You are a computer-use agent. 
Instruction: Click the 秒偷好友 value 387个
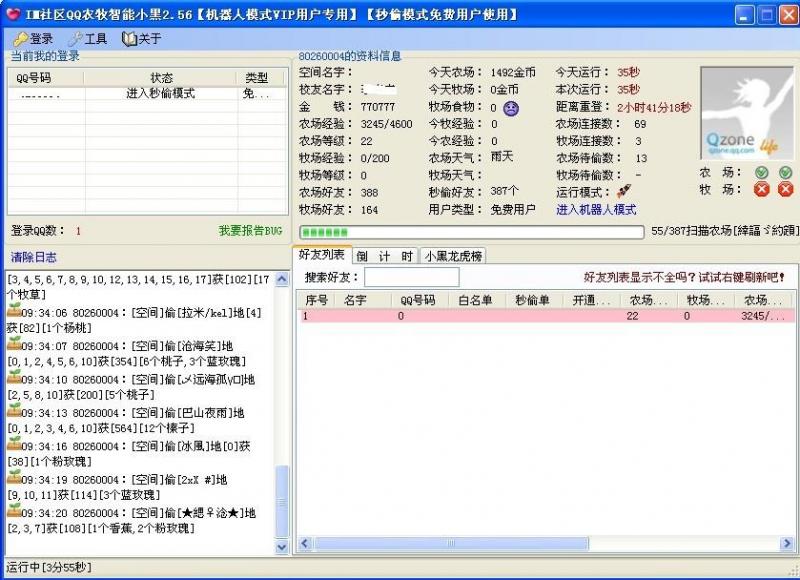point(504,191)
